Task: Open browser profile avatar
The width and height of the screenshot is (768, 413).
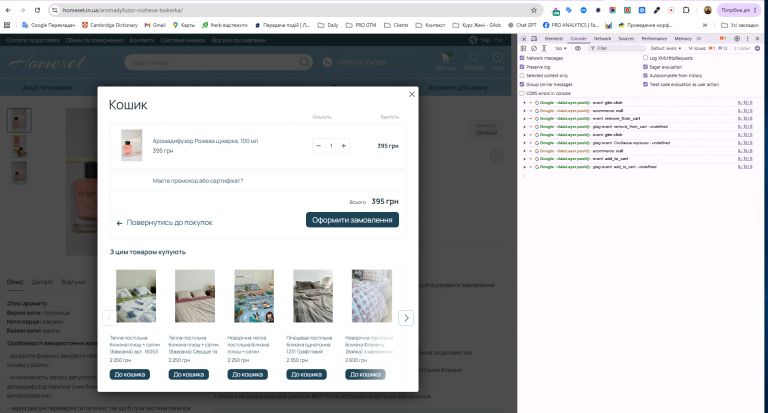Action: click(707, 10)
